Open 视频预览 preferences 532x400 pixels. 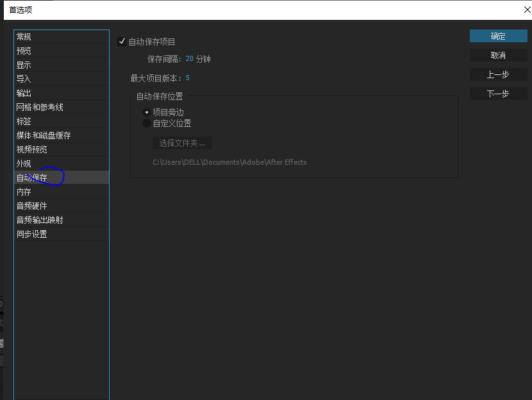62,149
